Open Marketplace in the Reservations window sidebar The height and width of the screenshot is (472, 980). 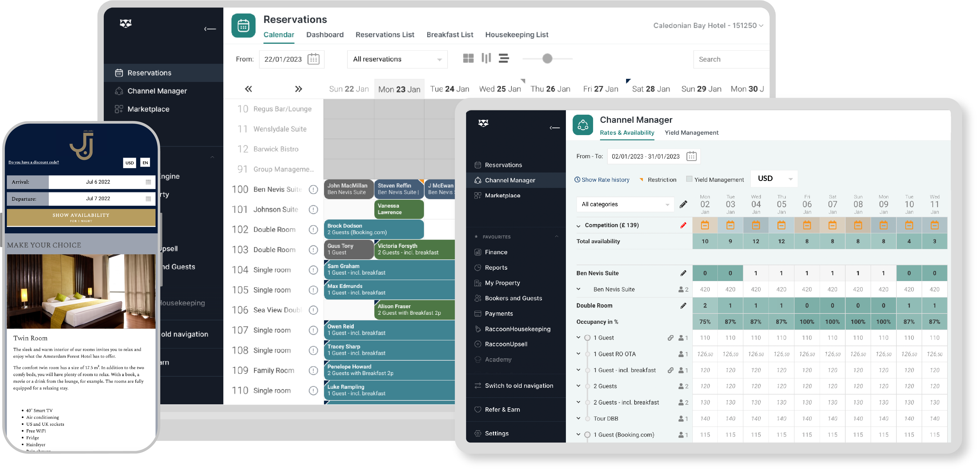142,109
